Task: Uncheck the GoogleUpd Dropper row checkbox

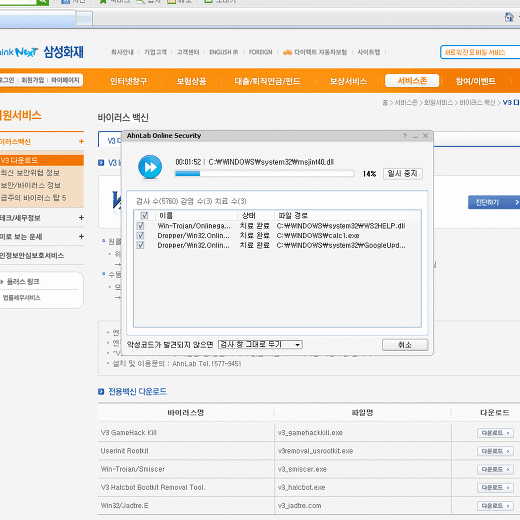Action: [140, 245]
